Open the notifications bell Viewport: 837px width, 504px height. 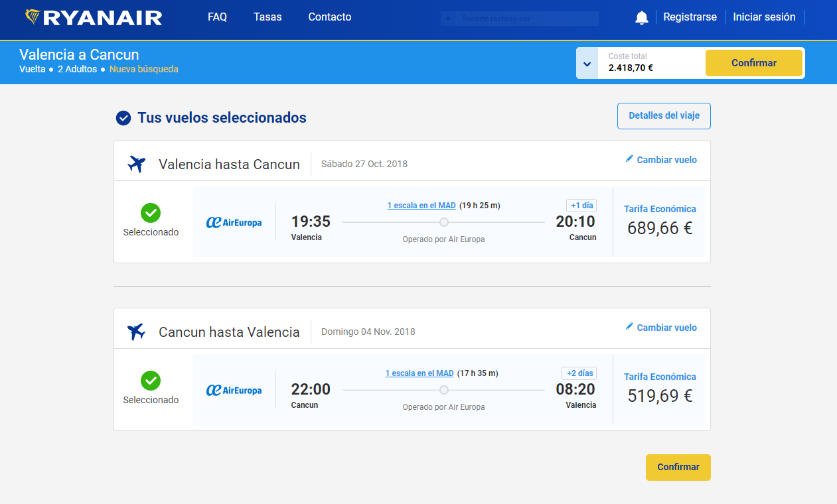click(641, 18)
